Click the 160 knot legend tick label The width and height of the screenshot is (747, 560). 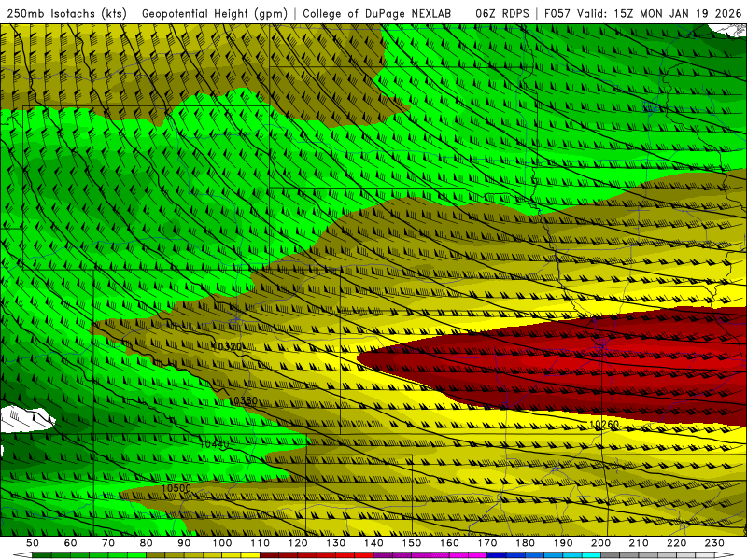tap(449, 543)
